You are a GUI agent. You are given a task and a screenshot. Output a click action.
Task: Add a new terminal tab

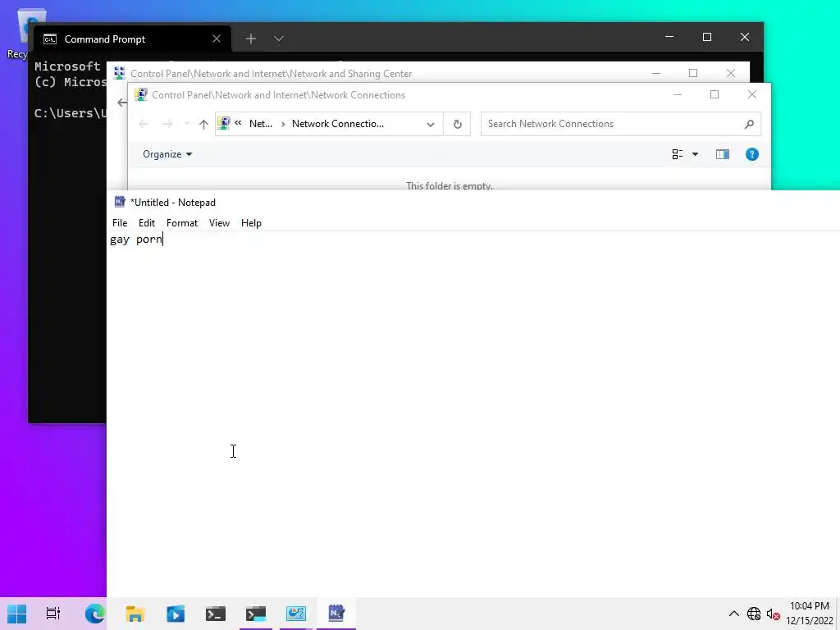(x=251, y=39)
